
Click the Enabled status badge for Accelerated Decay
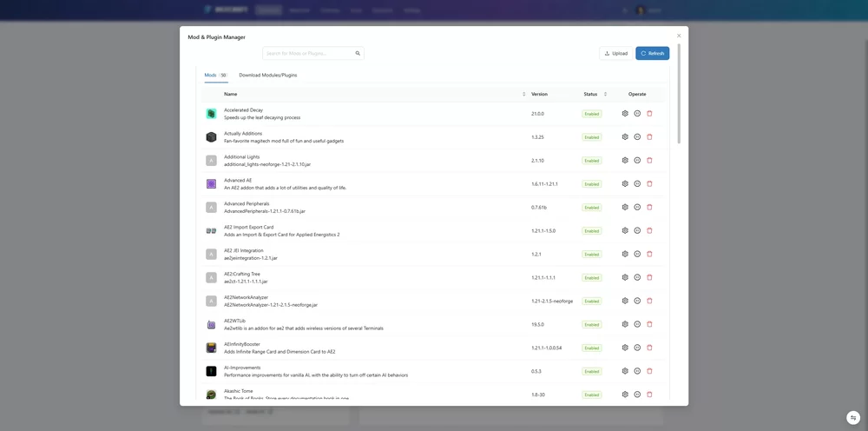pyautogui.click(x=592, y=114)
